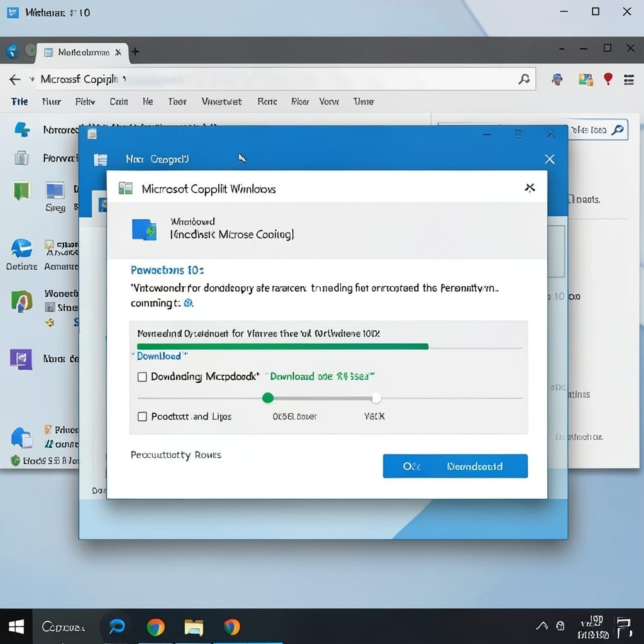Open the Crait menu
Image resolution: width=644 pixels, height=644 pixels.
(x=119, y=101)
